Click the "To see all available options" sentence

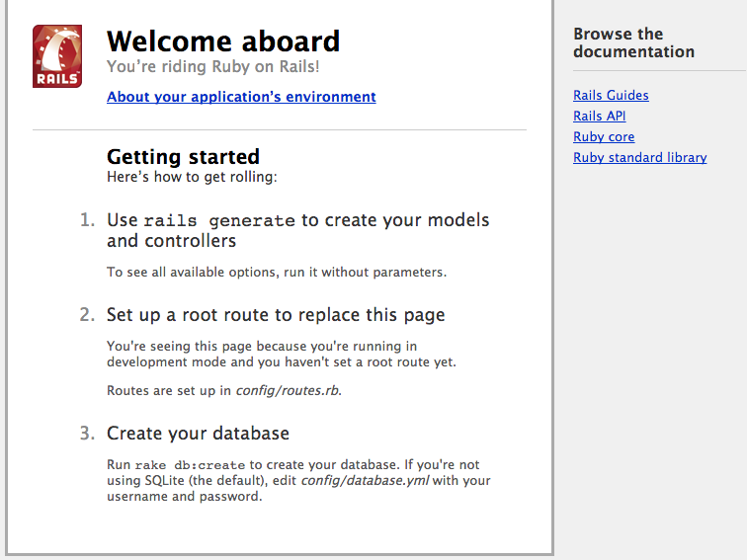(x=277, y=272)
